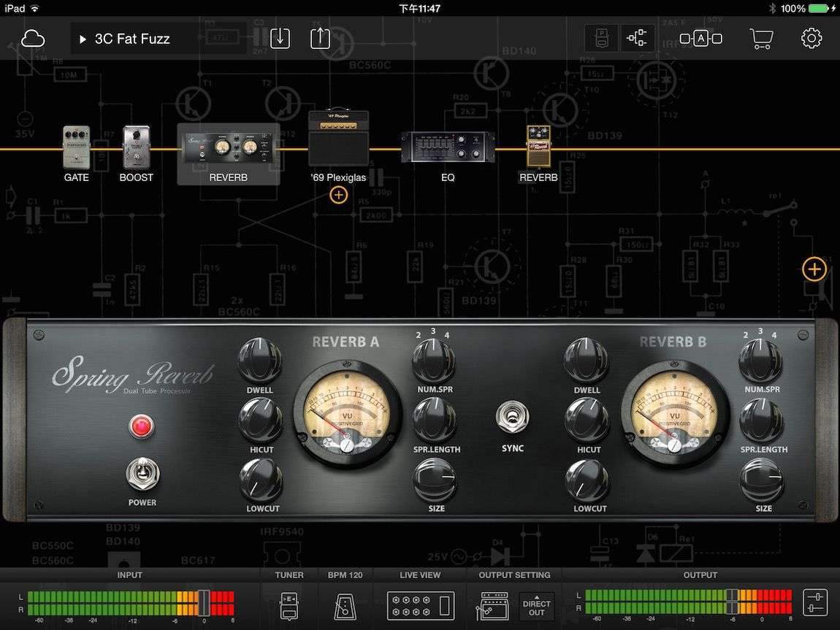Switch to the pedal view tab
The height and width of the screenshot is (630, 840).
tap(602, 39)
